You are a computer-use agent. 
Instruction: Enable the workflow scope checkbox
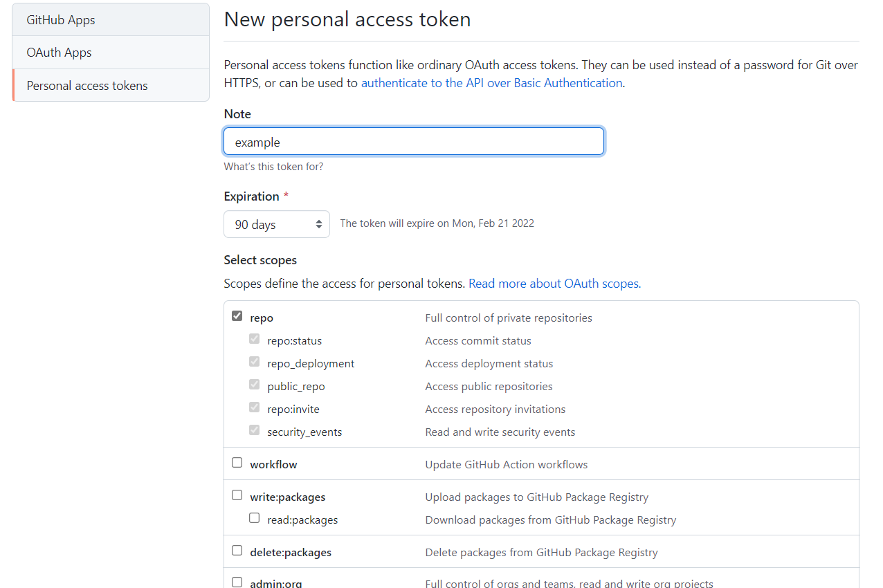[237, 463]
